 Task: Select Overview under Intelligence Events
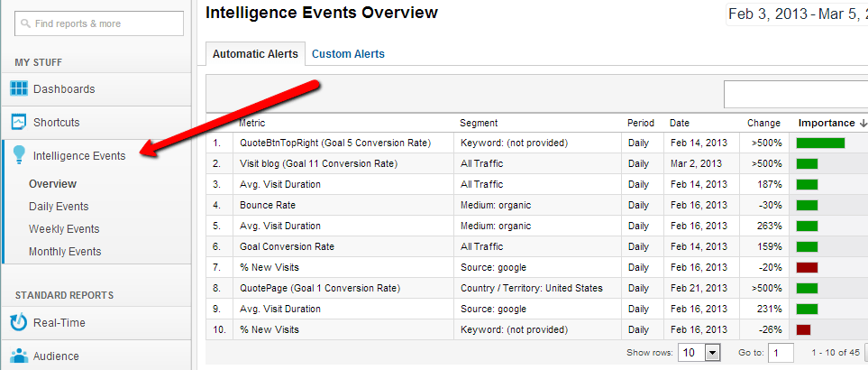point(52,184)
